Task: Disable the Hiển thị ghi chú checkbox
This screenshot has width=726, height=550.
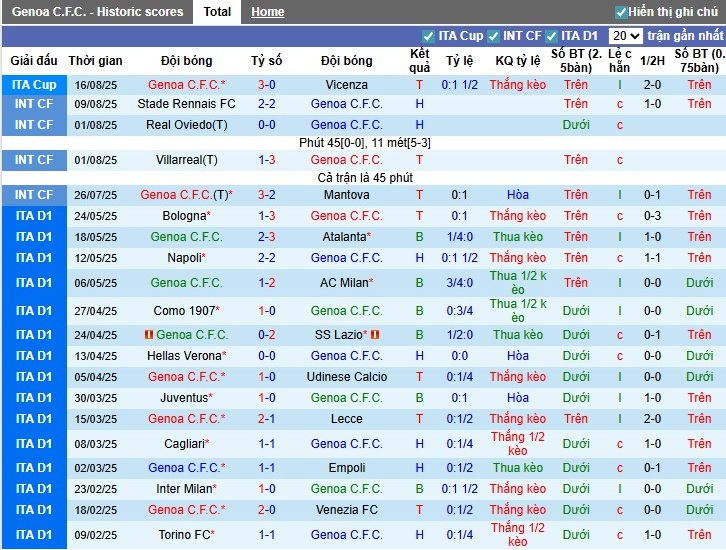Action: click(x=621, y=12)
